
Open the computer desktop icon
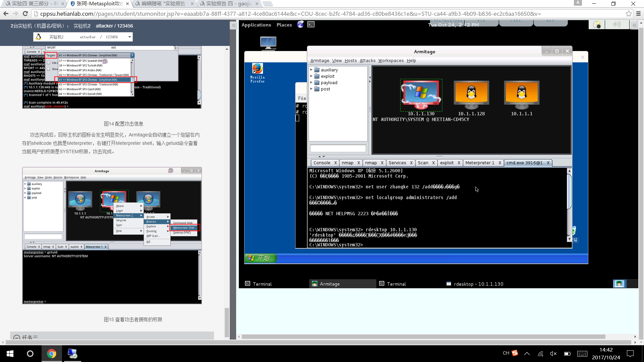(268, 43)
